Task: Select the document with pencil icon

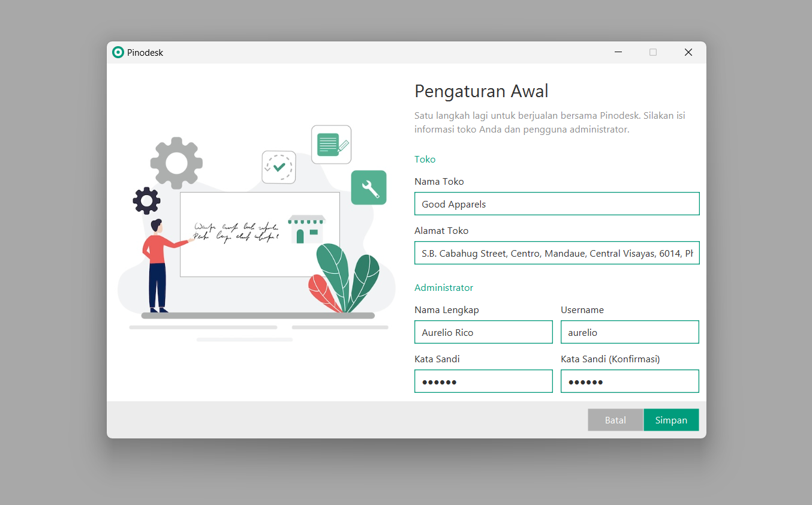Action: [x=331, y=145]
